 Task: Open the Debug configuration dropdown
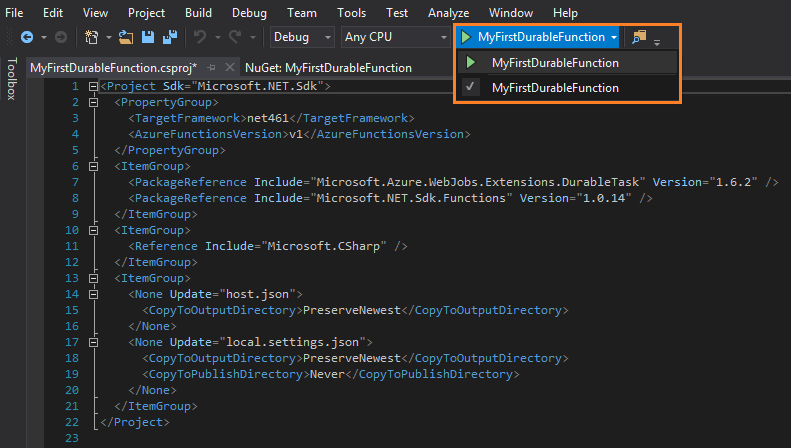(x=302, y=37)
